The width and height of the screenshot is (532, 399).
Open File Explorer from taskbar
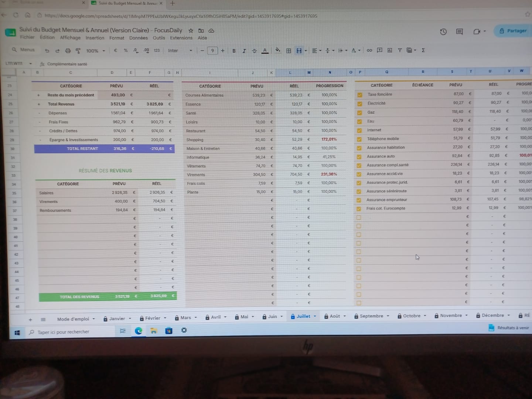pyautogui.click(x=153, y=331)
